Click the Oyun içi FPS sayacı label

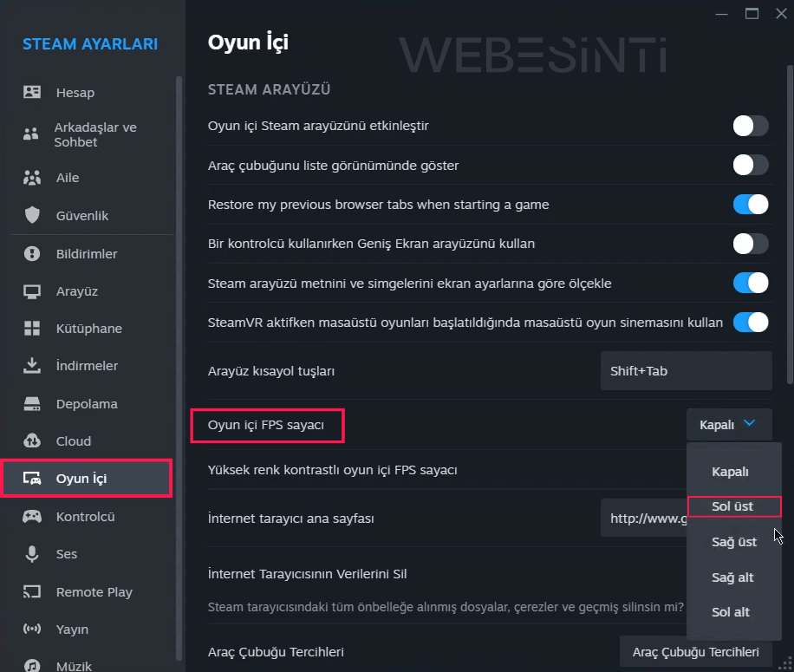click(x=266, y=425)
